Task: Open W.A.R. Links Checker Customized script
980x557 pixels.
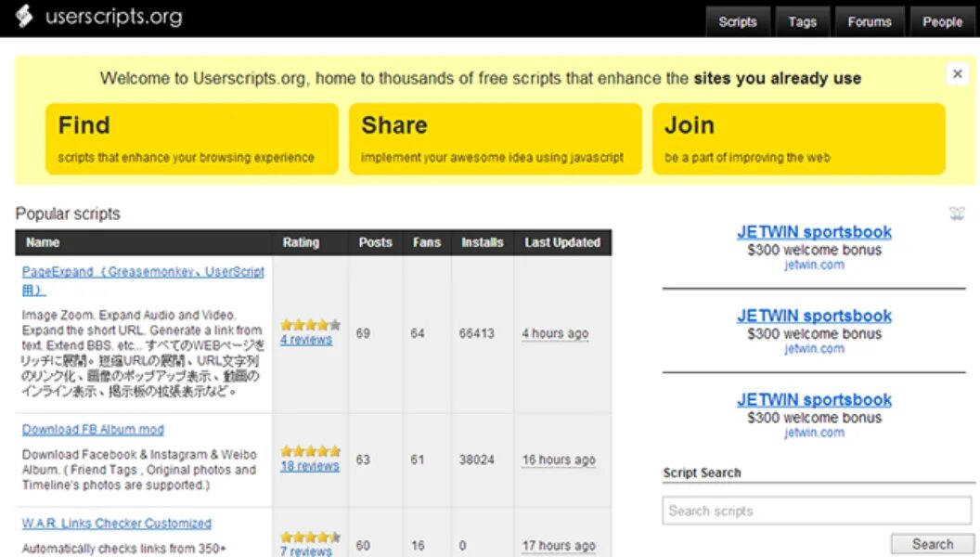Action: coord(117,524)
